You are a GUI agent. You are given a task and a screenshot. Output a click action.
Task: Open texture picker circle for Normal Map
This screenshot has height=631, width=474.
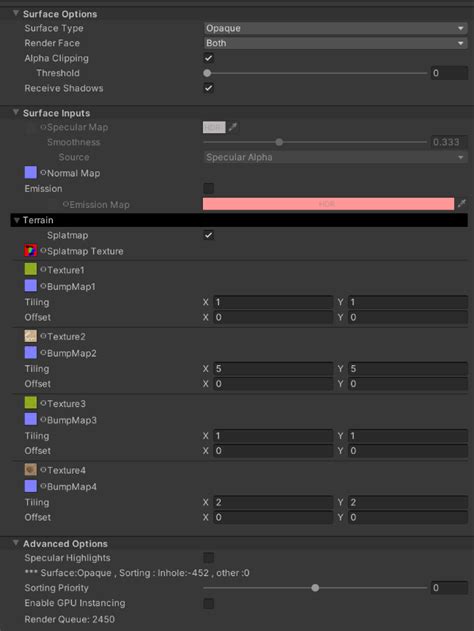(43, 173)
